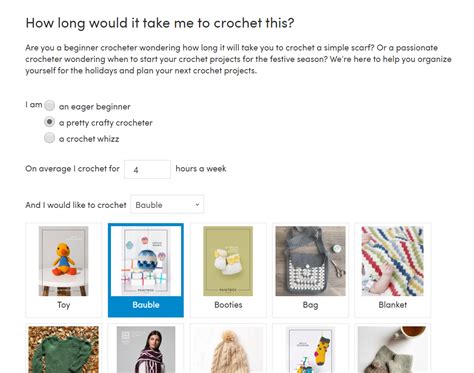Click the "Toy" label text
Viewport: 474px width, 373px height.
63,305
